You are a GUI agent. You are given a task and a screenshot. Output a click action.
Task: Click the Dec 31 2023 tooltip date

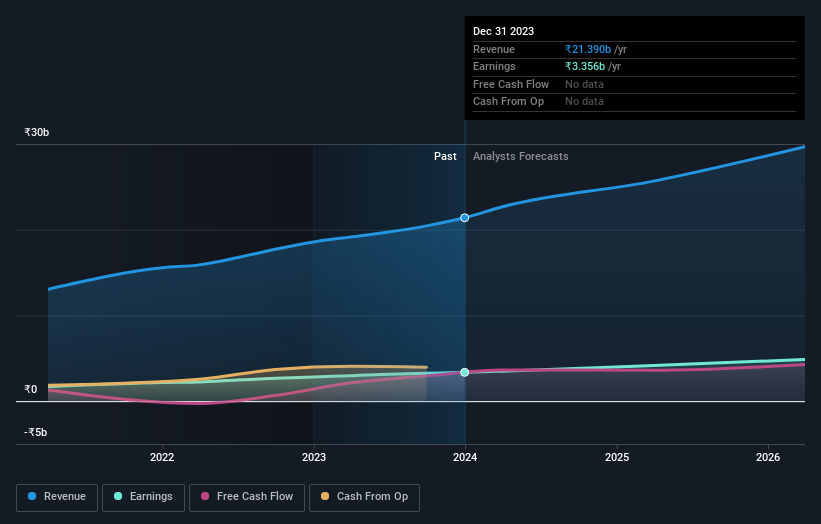[x=503, y=31]
